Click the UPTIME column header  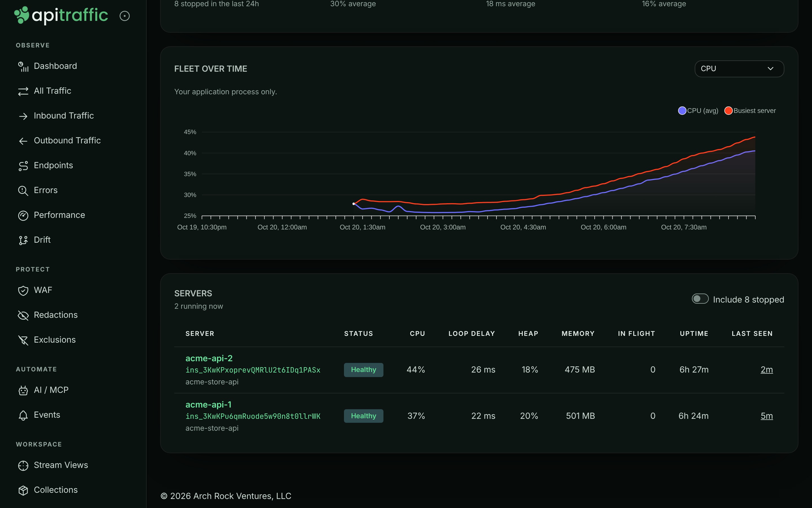pos(694,334)
